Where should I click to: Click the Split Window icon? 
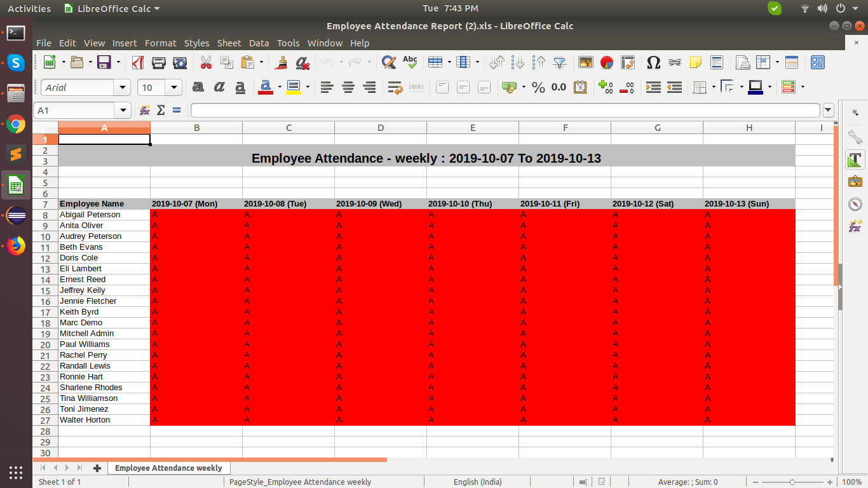[x=792, y=62]
